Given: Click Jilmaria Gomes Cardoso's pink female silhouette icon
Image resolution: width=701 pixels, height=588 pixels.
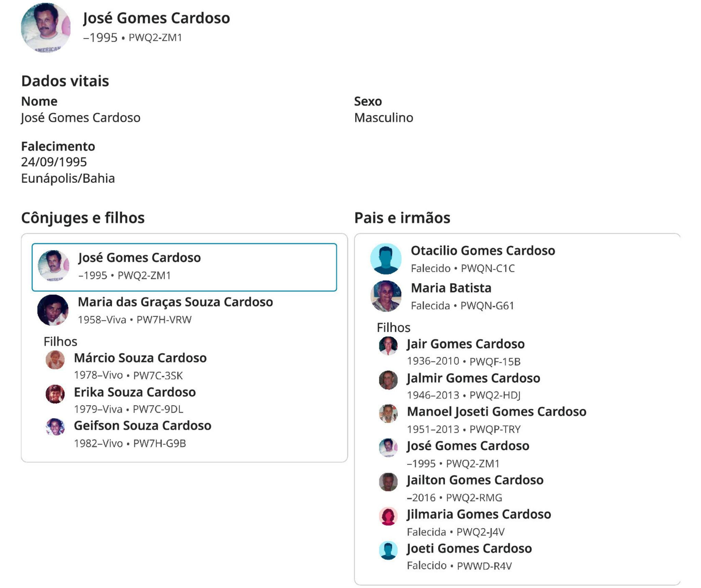Looking at the screenshot, I should pyautogui.click(x=388, y=516).
